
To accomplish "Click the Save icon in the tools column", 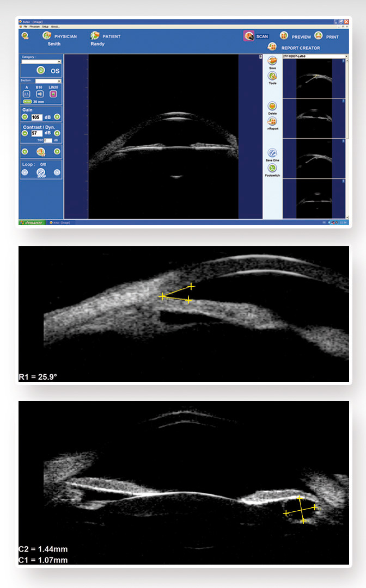I will point(273,61).
